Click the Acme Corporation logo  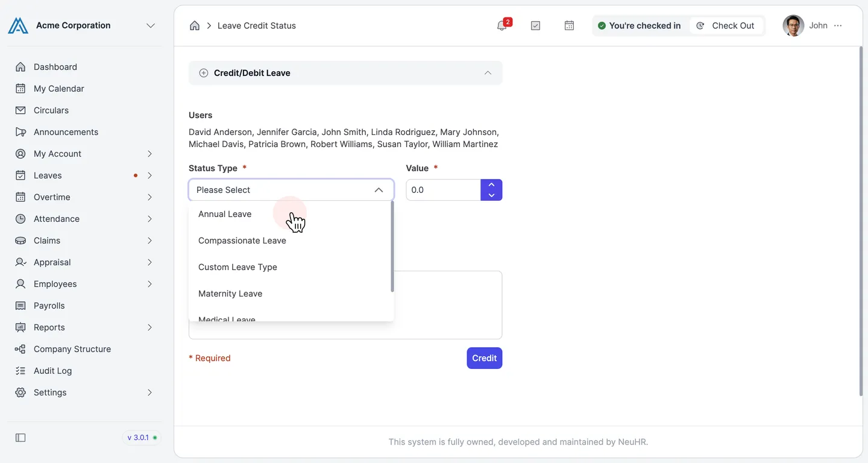coord(18,25)
